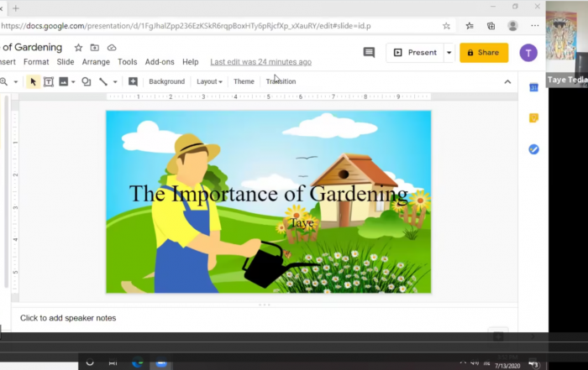
Task: Expand the Present options dropdown arrow
Action: [449, 52]
